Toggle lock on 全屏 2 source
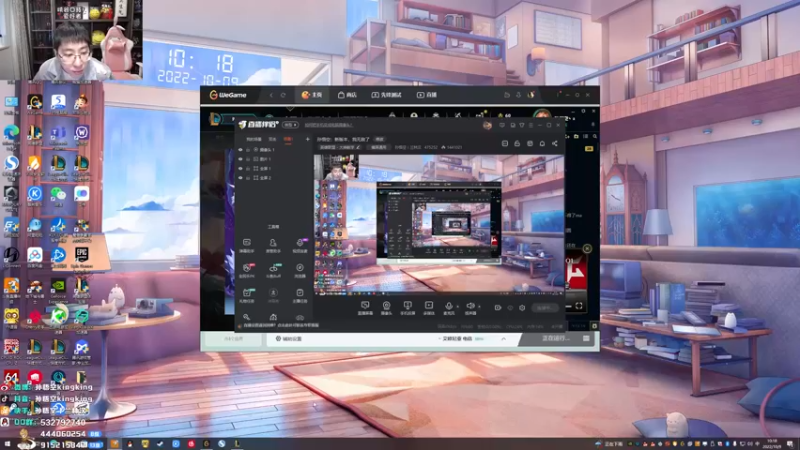 (x=248, y=178)
